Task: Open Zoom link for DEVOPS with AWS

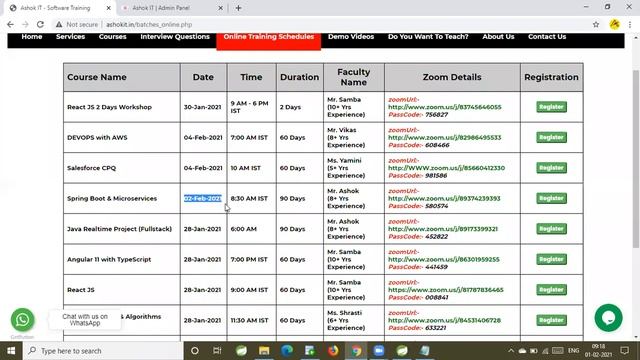Action: coord(444,138)
